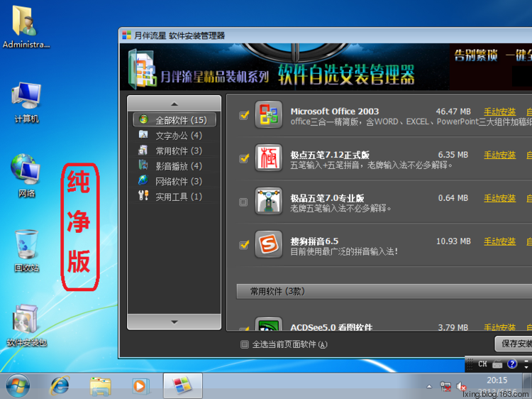Uncheck the 搜狗拼音6.5 checkbox

coord(244,245)
